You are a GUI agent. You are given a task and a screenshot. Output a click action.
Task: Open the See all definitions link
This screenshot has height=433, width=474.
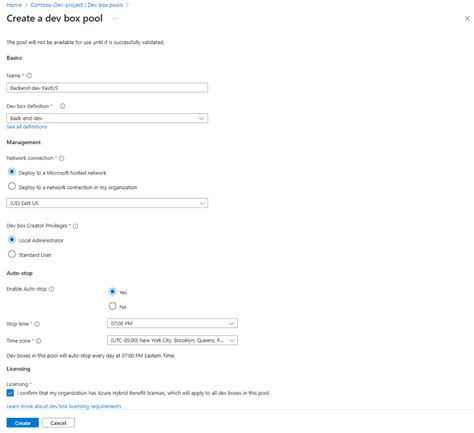(x=27, y=127)
